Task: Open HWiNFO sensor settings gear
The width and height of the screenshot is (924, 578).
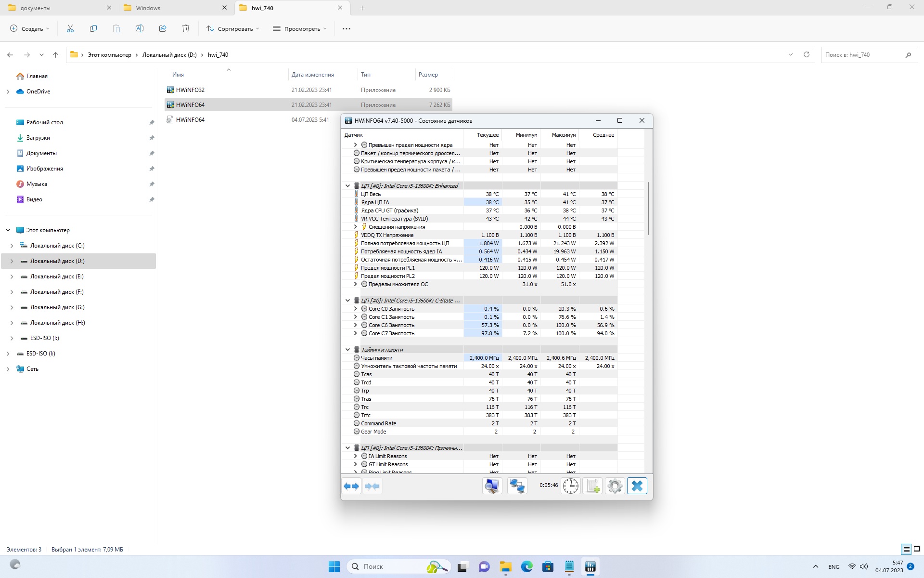Action: coord(615,486)
